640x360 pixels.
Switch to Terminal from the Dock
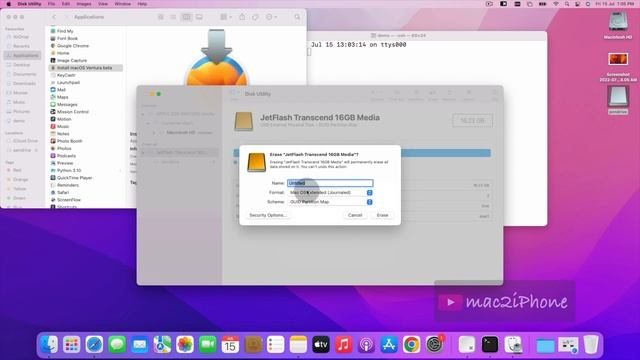pos(489,344)
